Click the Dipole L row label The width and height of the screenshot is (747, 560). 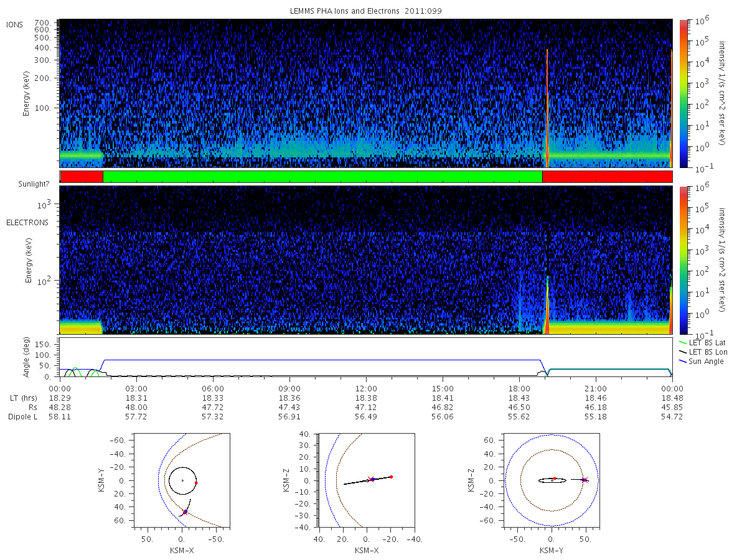click(x=22, y=416)
